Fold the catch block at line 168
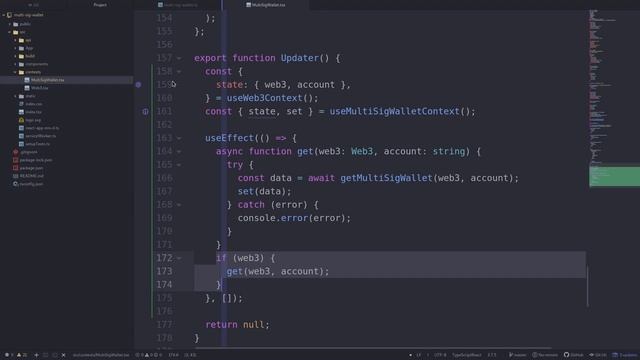Viewport: 640px width, 360px height. point(179,205)
